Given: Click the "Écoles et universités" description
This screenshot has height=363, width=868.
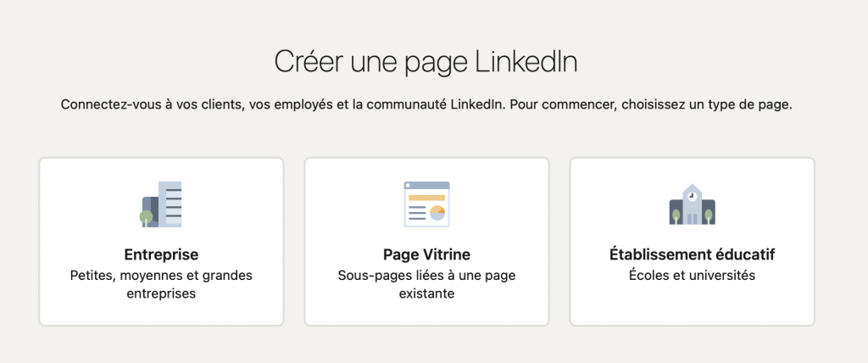Looking at the screenshot, I should tap(692, 275).
